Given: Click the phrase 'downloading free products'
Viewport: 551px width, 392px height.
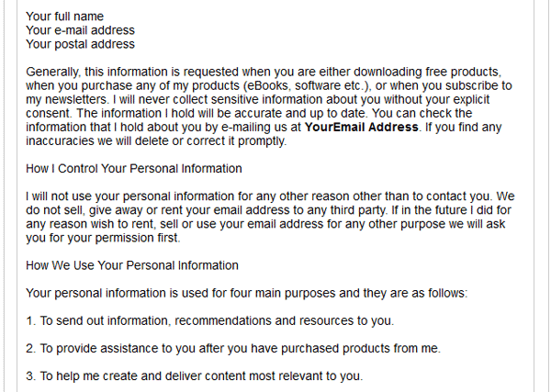Looking at the screenshot, I should tap(426, 72).
